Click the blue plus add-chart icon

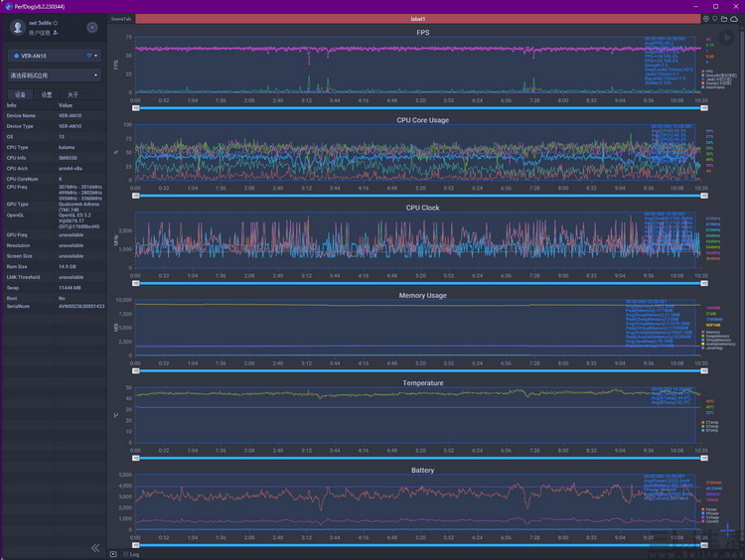727,529
